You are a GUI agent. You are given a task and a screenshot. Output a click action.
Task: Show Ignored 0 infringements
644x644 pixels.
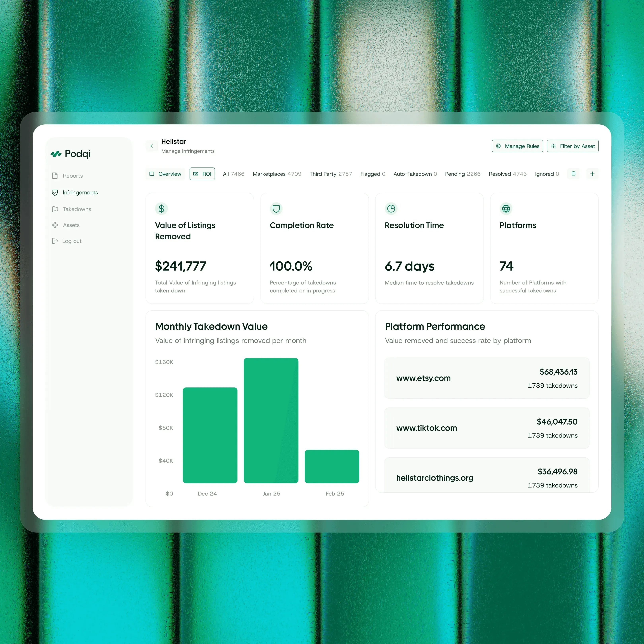pyautogui.click(x=547, y=174)
